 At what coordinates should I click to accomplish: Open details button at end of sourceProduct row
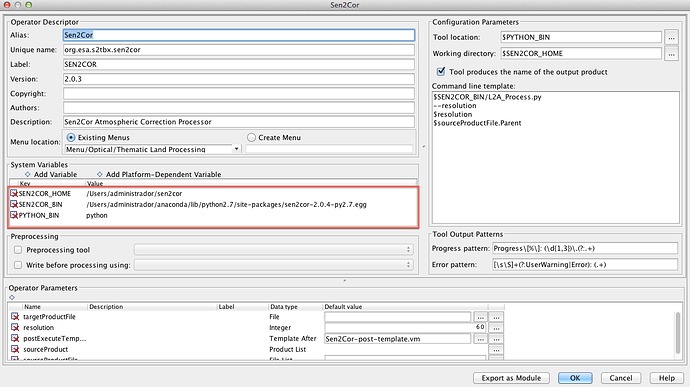pos(496,350)
